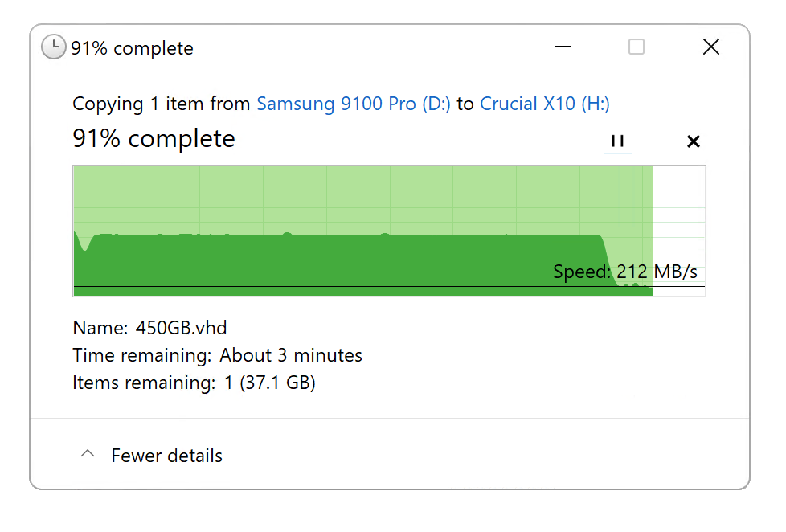
Task: Click the disabled maximize box icon
Action: tap(637, 47)
